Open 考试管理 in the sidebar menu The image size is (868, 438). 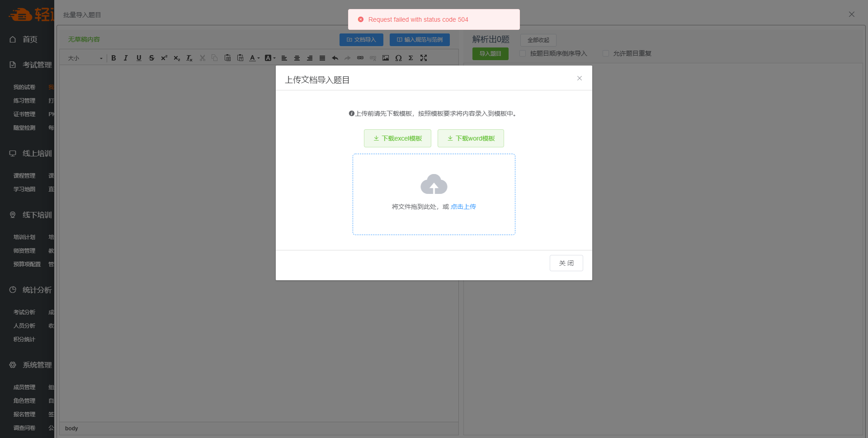coord(37,65)
